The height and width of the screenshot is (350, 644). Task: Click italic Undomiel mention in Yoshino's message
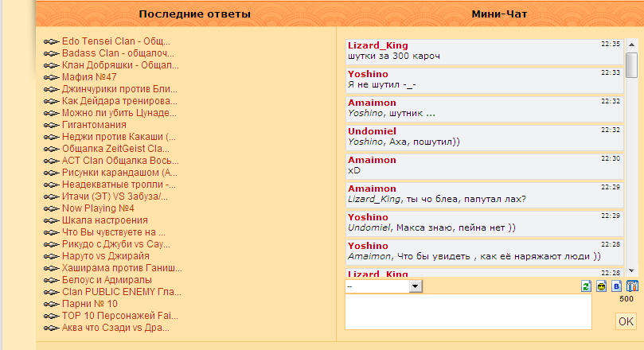click(x=369, y=227)
